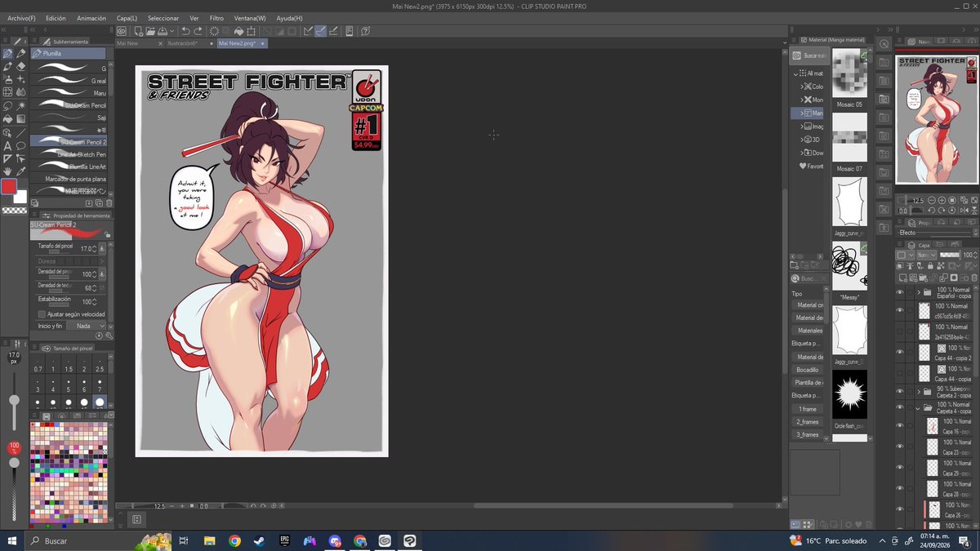Click the Redo arrow in the command bar
Viewport: 980px width, 551px height.
click(x=198, y=31)
